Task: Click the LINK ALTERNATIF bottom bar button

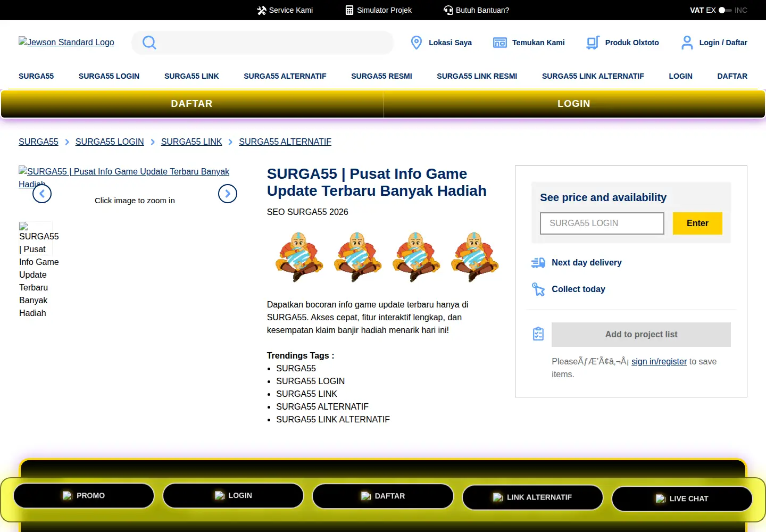Action: (532, 497)
